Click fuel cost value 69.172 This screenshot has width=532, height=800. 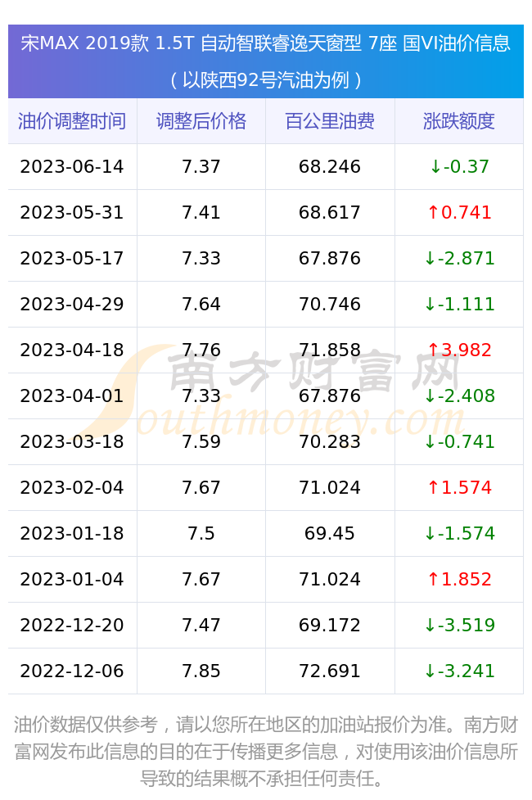[330, 626]
